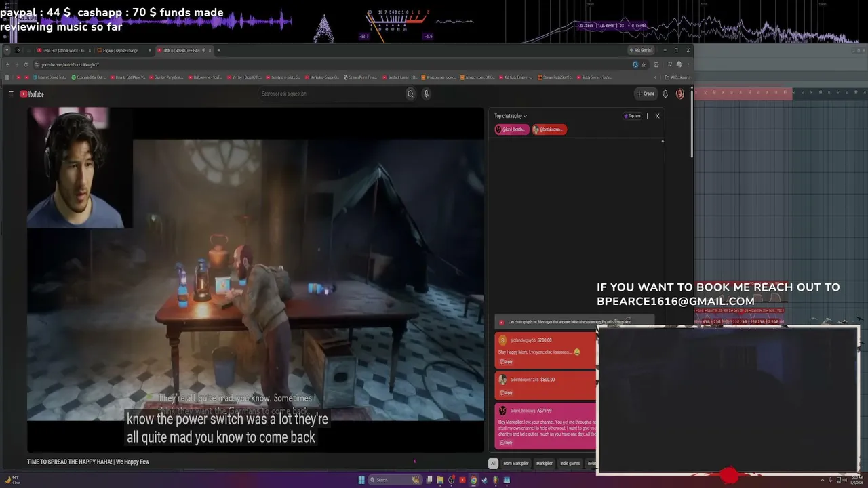Reload the page in Chrome
The width and height of the screenshot is (868, 488).
(x=26, y=64)
